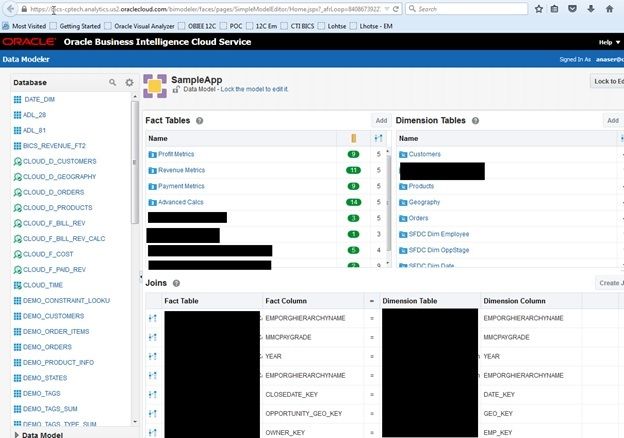
Task: Click the unlocked padlock icon under SampleApp
Action: (x=176, y=90)
